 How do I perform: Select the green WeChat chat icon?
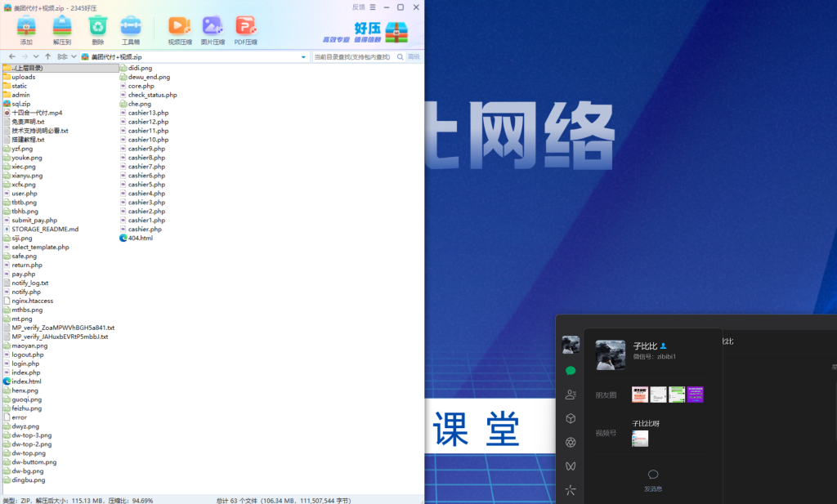[x=571, y=369]
